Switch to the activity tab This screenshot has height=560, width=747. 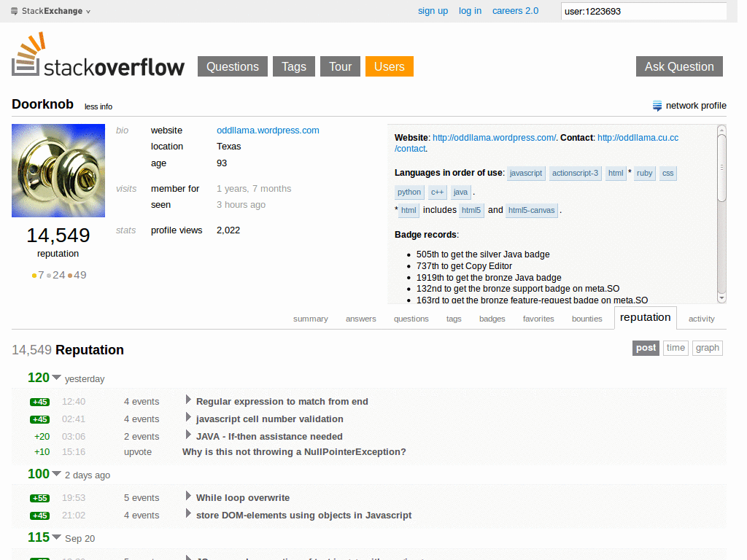(x=701, y=319)
